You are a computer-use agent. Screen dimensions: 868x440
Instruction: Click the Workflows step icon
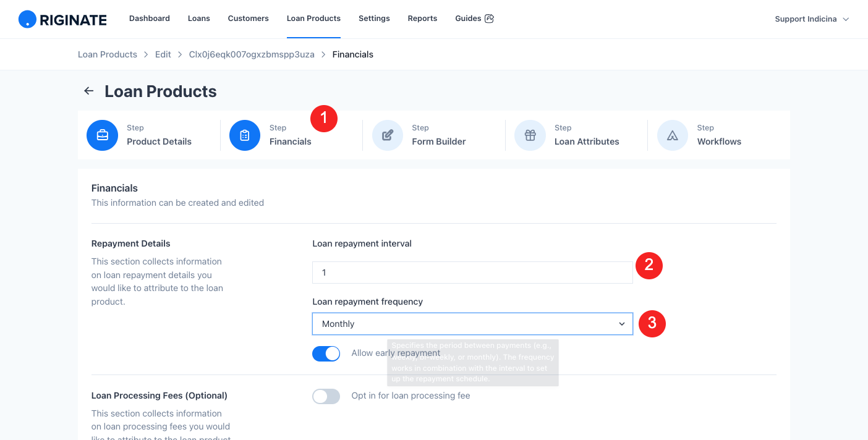coord(673,135)
